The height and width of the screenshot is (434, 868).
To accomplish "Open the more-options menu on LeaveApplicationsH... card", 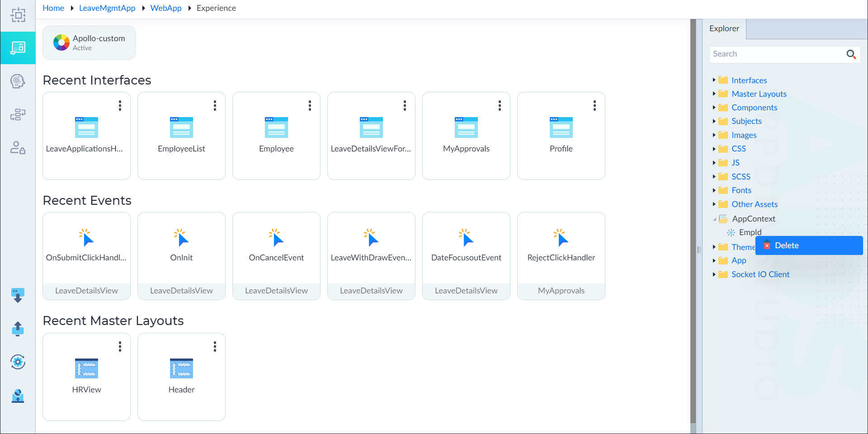I will tap(120, 106).
